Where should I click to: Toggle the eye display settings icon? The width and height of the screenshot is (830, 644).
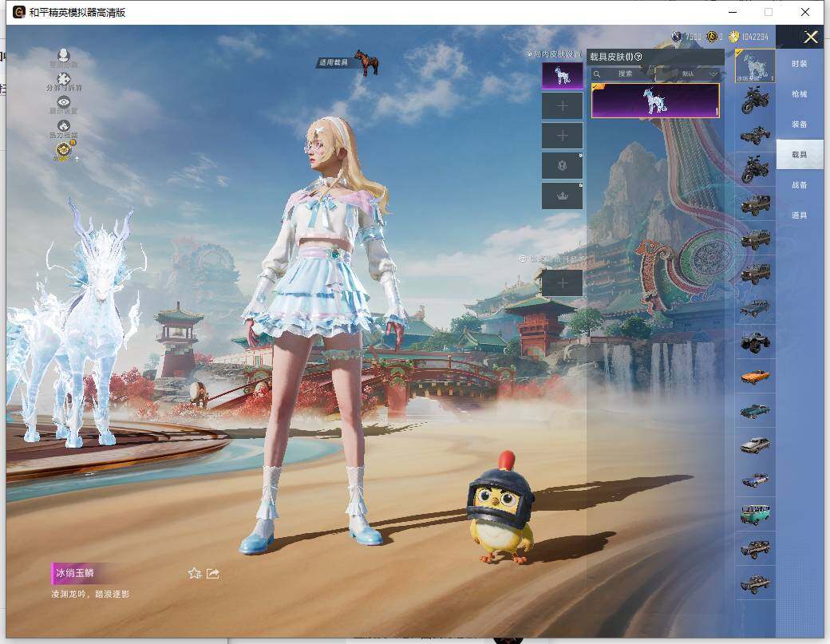tap(64, 102)
